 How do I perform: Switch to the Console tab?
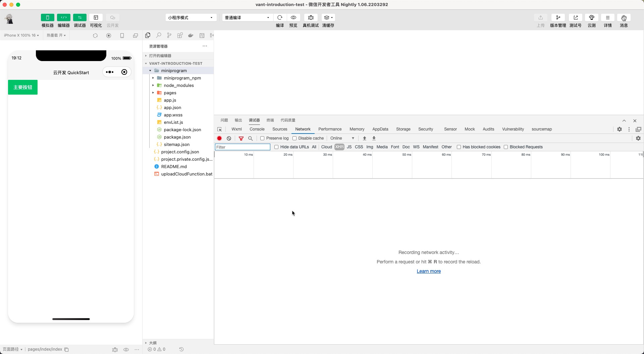click(257, 129)
